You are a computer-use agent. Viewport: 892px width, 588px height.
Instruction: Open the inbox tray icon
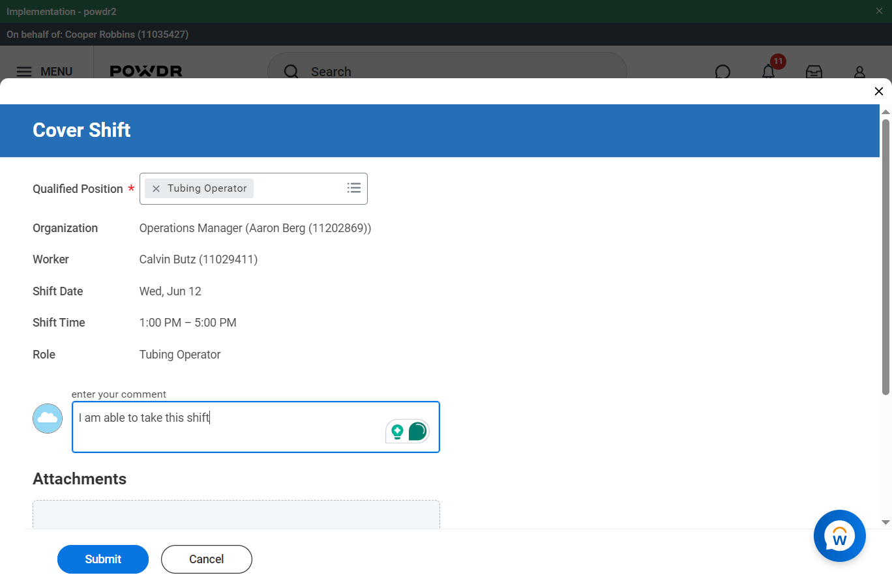814,72
